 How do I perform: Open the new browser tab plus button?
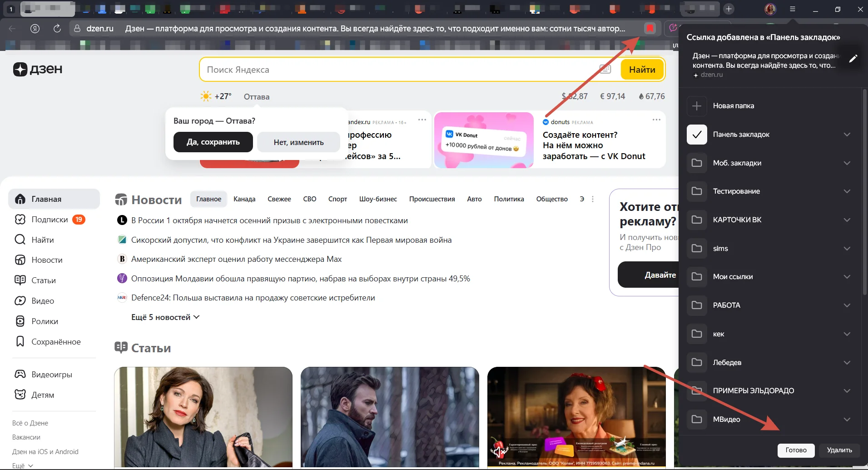pos(729,9)
